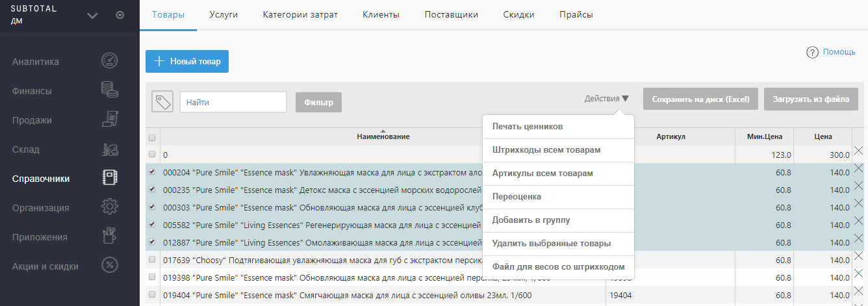Open Аналитика section via gauge icon
Viewport: 868px width, 306px height.
tap(109, 61)
